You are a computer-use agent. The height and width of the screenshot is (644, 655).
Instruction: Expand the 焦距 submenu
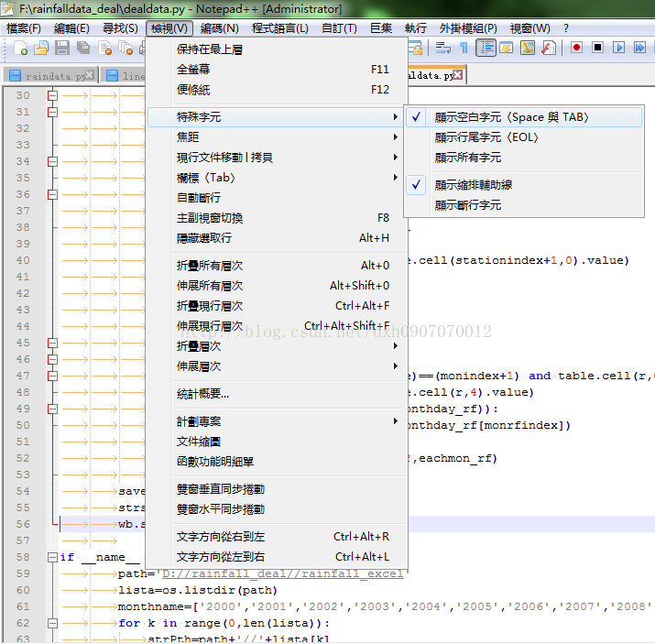click(x=277, y=137)
